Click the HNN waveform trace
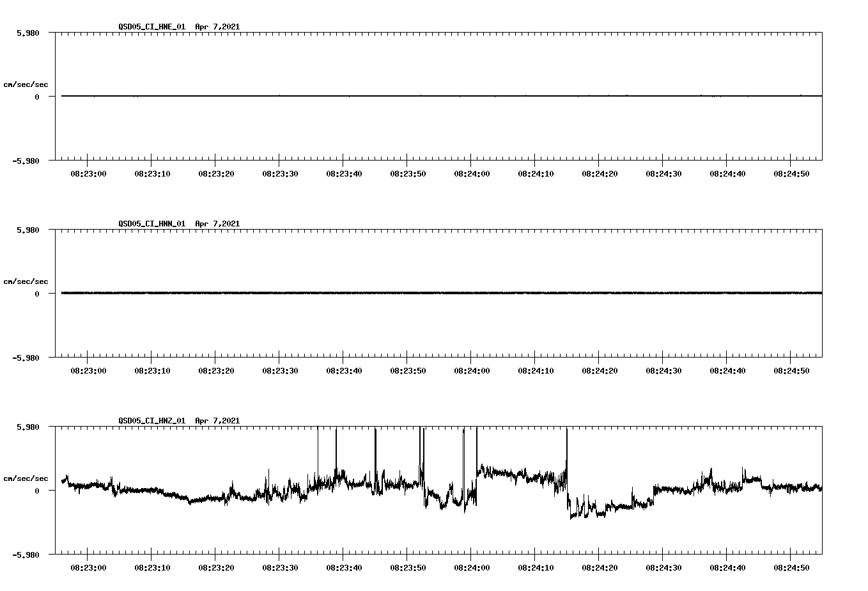This screenshot has width=868, height=591. pos(384,294)
